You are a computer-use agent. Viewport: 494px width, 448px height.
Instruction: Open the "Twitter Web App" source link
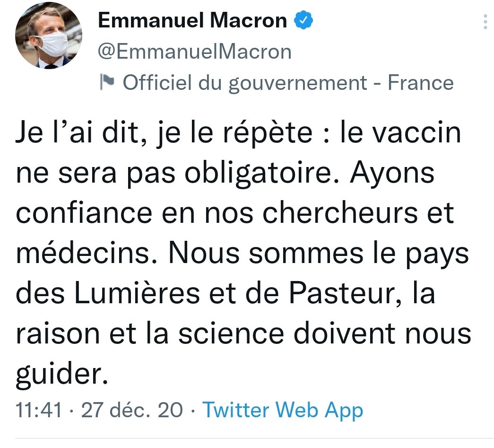point(283,410)
